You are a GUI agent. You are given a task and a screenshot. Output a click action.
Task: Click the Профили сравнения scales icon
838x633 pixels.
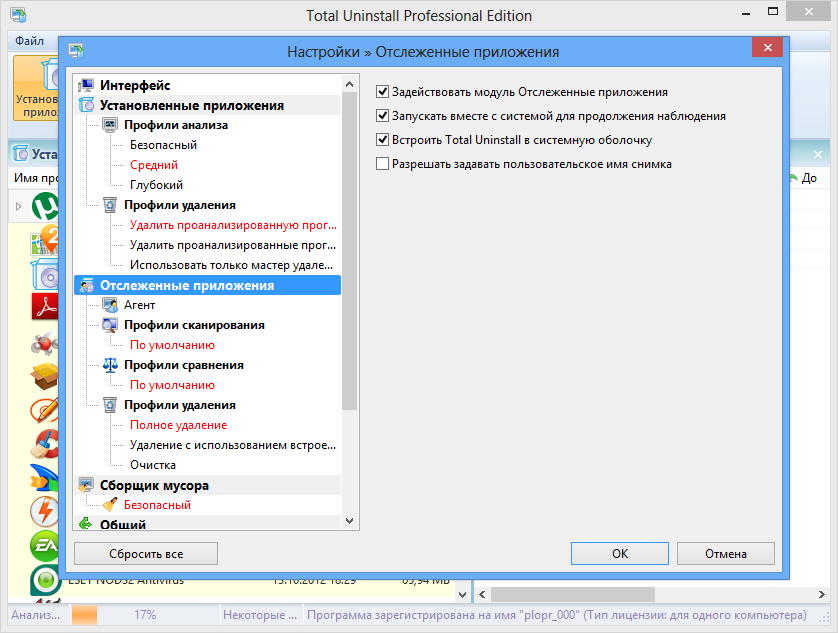click(110, 365)
